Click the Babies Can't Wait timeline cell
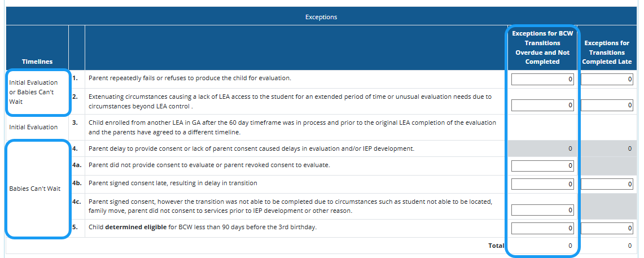Screen dimensions: 644x258 [35, 189]
